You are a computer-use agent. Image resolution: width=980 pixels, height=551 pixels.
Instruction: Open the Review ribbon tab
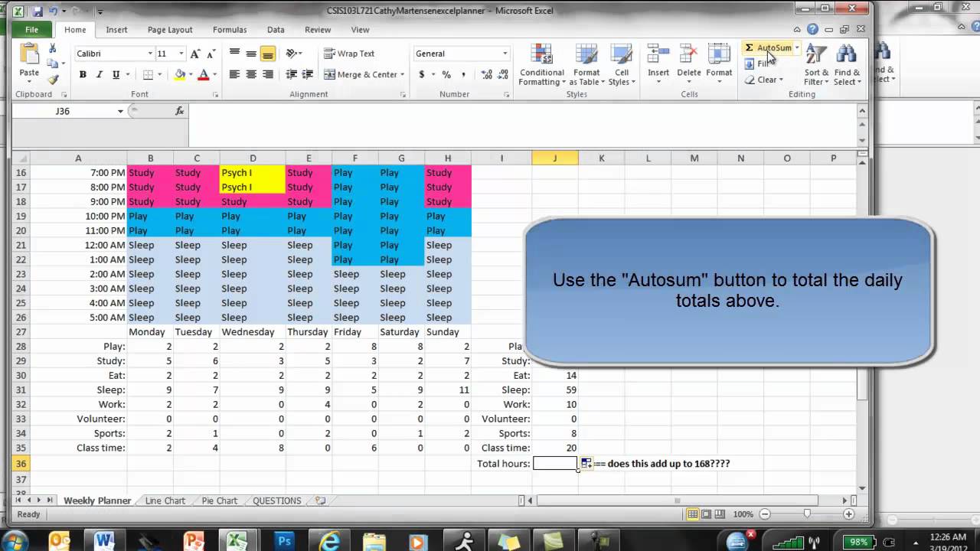coord(318,30)
